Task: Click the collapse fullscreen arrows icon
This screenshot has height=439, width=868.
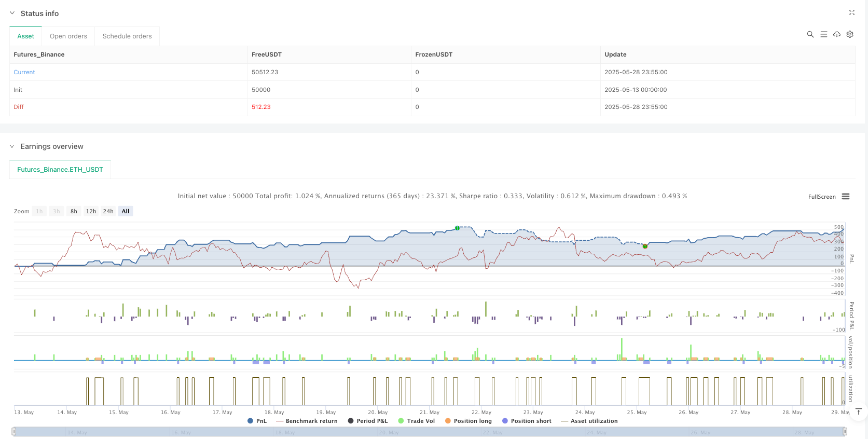Action: click(x=851, y=12)
